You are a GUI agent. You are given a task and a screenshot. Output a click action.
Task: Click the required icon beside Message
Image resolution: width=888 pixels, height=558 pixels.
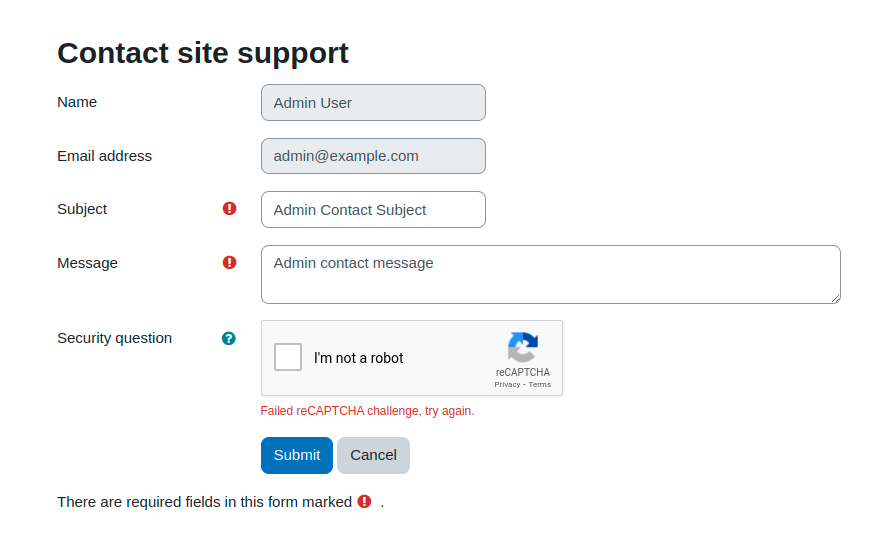pos(229,262)
